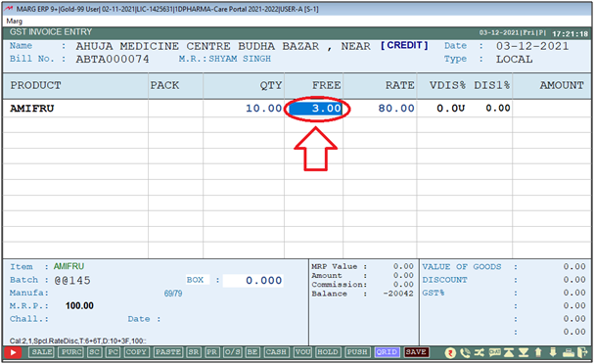
Task: Select the FREE quantity field showing 3.00
Action: pyautogui.click(x=316, y=109)
